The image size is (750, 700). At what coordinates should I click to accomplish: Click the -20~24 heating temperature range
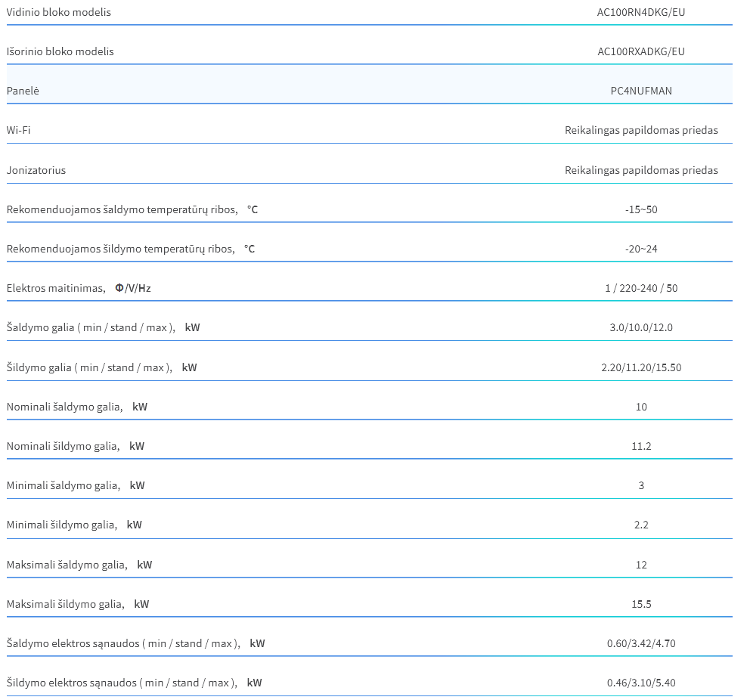tap(641, 249)
